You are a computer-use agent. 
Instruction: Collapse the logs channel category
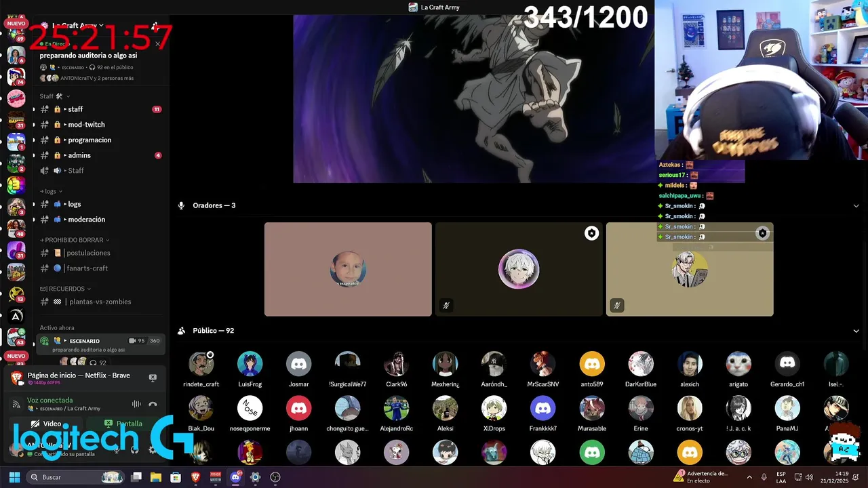pyautogui.click(x=51, y=191)
